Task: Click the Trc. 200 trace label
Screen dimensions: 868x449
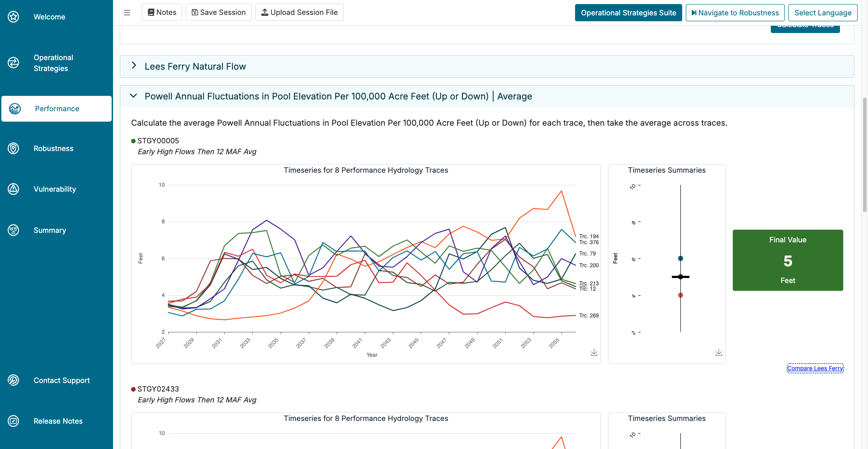Action: 589,265
